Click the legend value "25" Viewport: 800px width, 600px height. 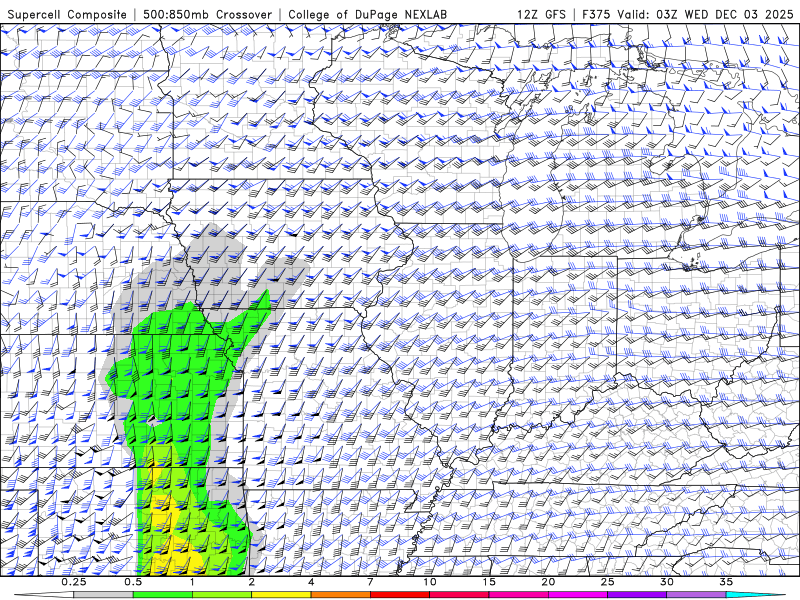pos(607,582)
